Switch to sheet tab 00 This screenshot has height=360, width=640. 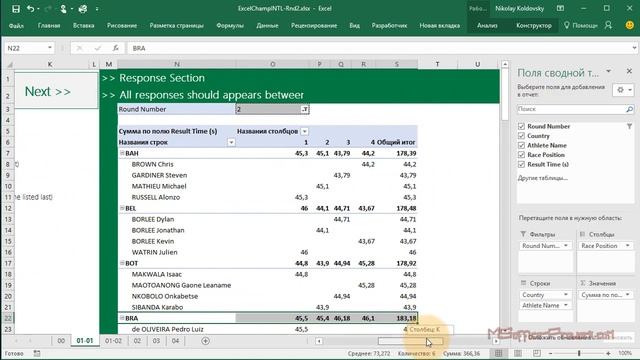(61, 341)
